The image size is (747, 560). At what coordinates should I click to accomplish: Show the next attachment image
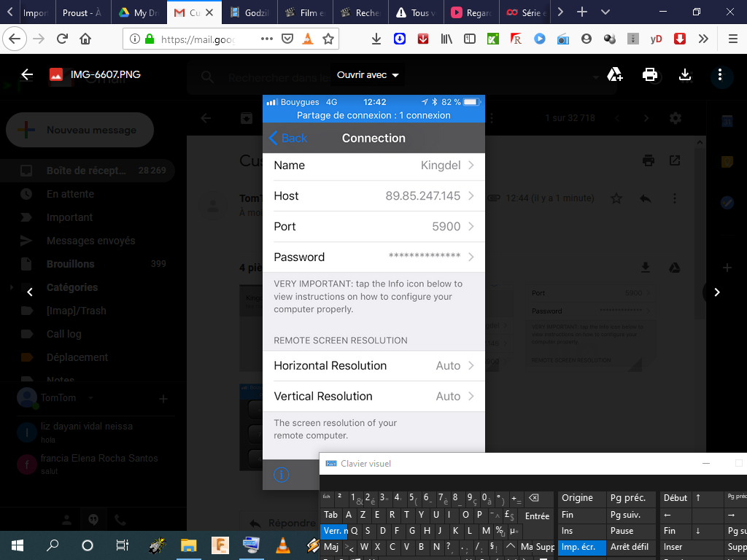click(717, 292)
